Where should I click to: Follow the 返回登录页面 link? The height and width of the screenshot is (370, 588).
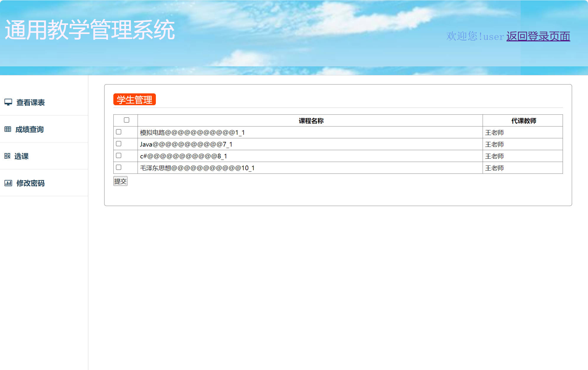(x=538, y=36)
